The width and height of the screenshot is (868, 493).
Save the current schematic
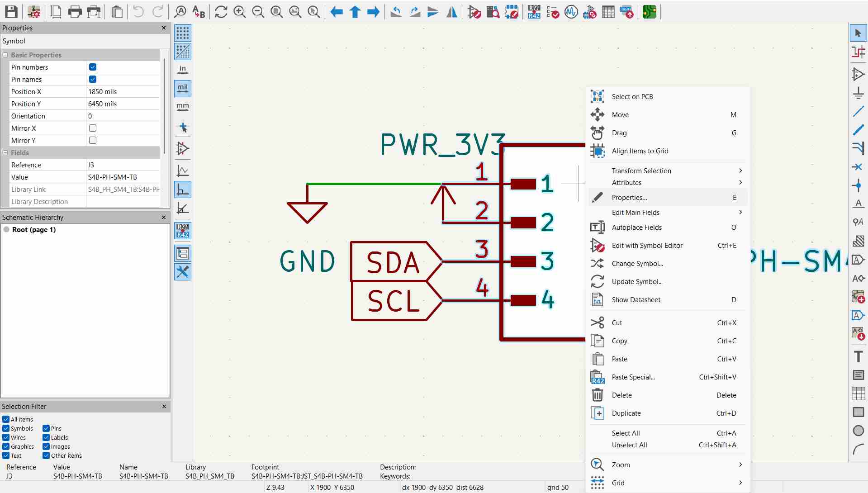[x=11, y=12]
